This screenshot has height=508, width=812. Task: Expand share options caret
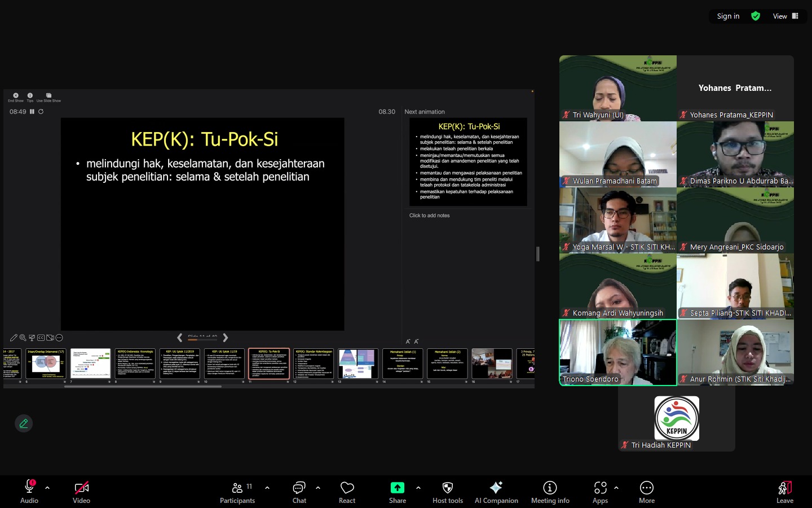tap(418, 488)
